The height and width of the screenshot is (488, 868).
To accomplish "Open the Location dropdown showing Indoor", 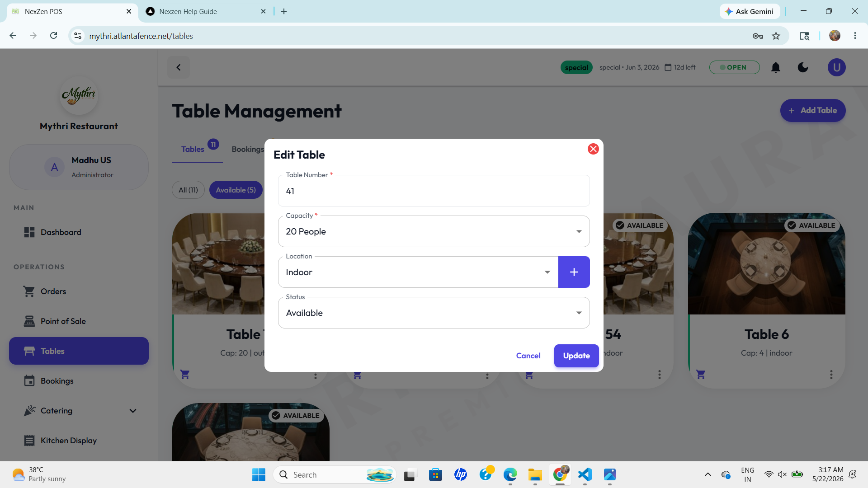I will (x=418, y=272).
